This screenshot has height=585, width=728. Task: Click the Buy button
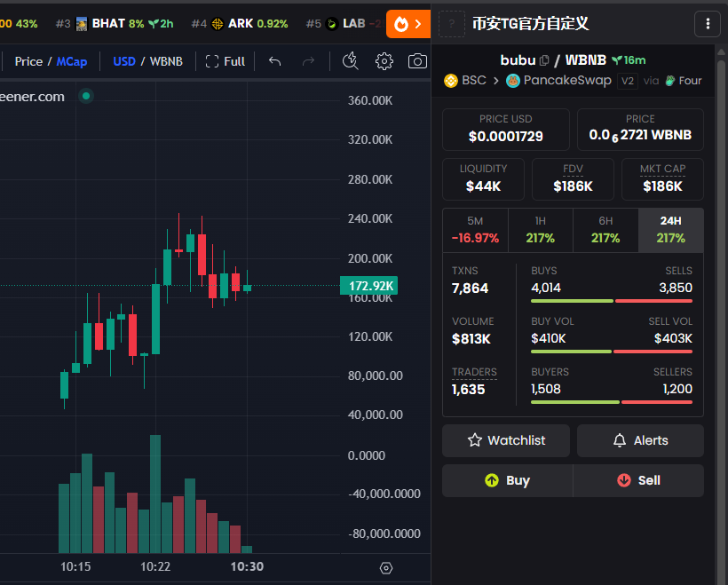508,480
